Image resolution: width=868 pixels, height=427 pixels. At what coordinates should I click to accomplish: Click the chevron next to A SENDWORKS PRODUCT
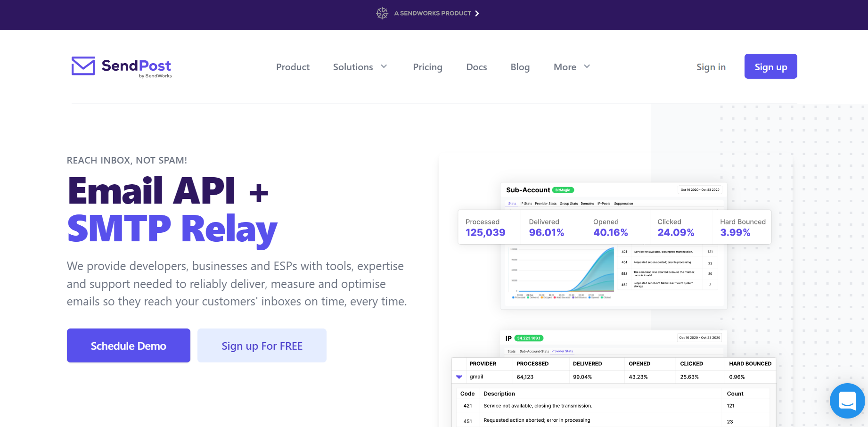[x=477, y=13]
